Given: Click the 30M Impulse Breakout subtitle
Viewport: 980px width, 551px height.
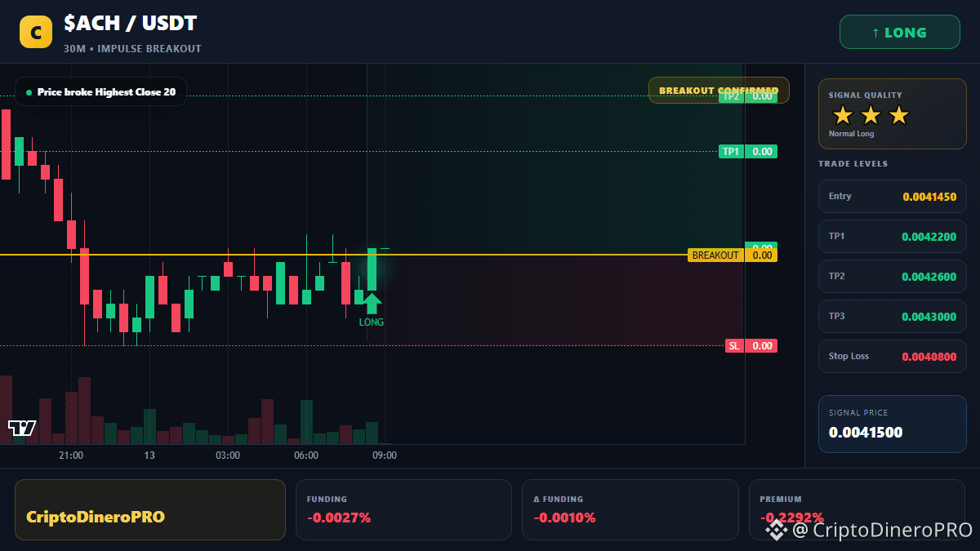Looking at the screenshot, I should coord(132,48).
